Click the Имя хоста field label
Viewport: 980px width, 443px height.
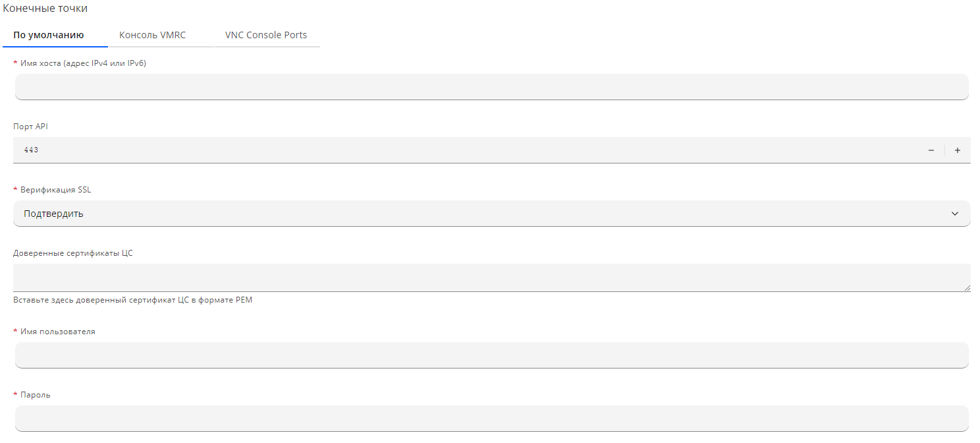click(83, 63)
